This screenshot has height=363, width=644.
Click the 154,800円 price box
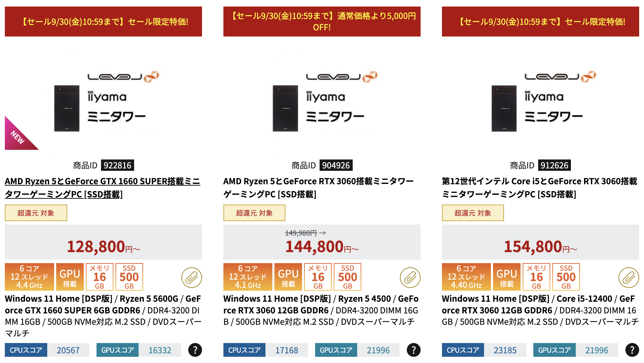[x=541, y=242]
